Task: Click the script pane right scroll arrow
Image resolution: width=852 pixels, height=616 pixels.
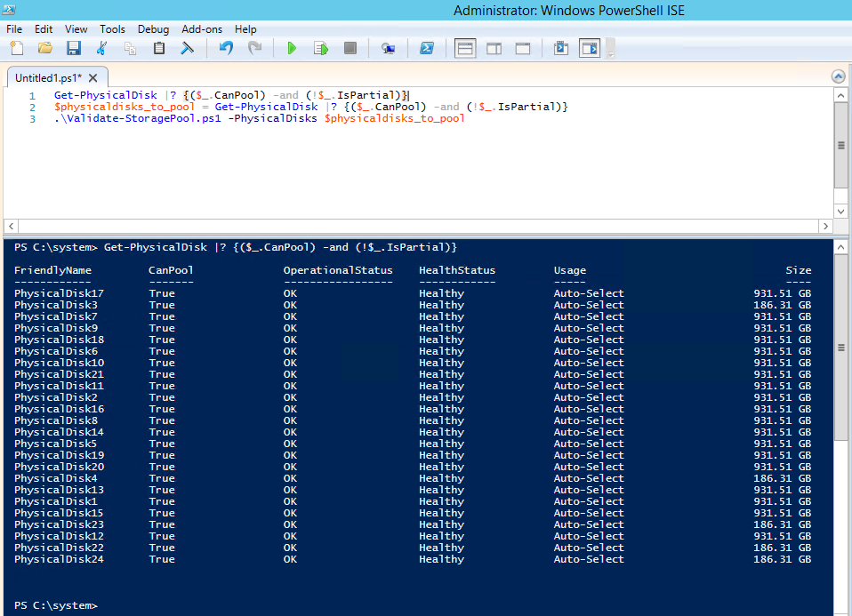Action: [825, 226]
